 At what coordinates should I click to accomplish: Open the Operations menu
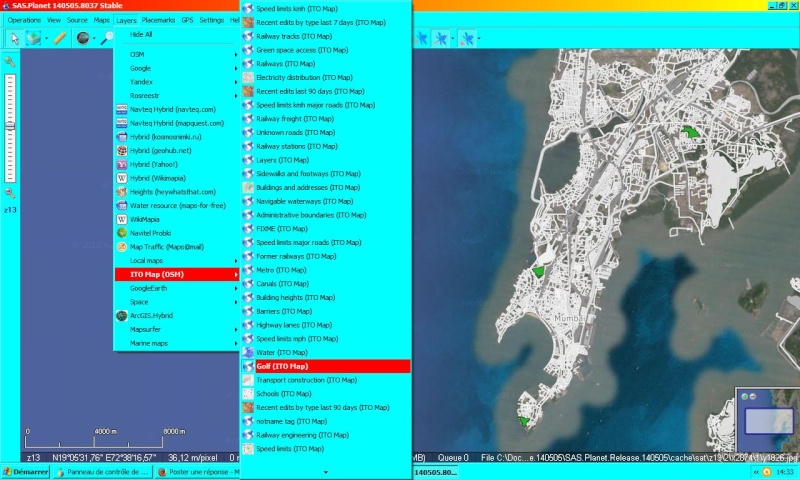24,20
